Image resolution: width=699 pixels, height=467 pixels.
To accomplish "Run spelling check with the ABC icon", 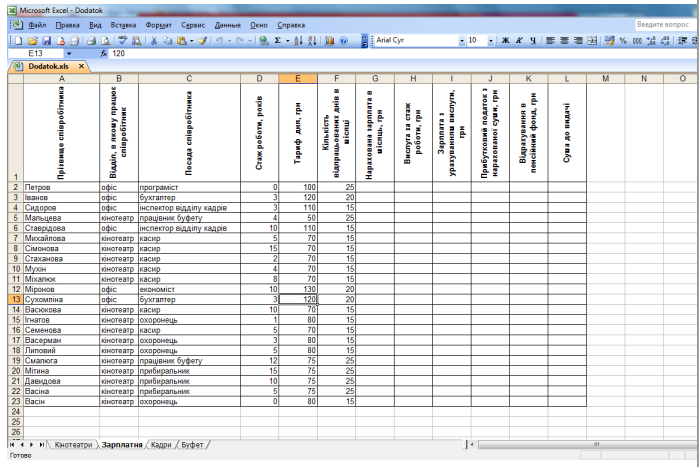I will 122,41.
